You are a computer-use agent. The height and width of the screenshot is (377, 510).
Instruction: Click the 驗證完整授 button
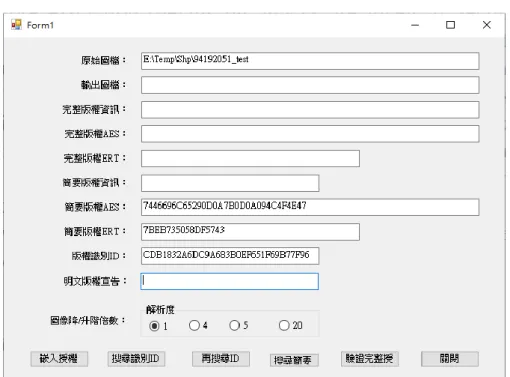[x=370, y=359]
